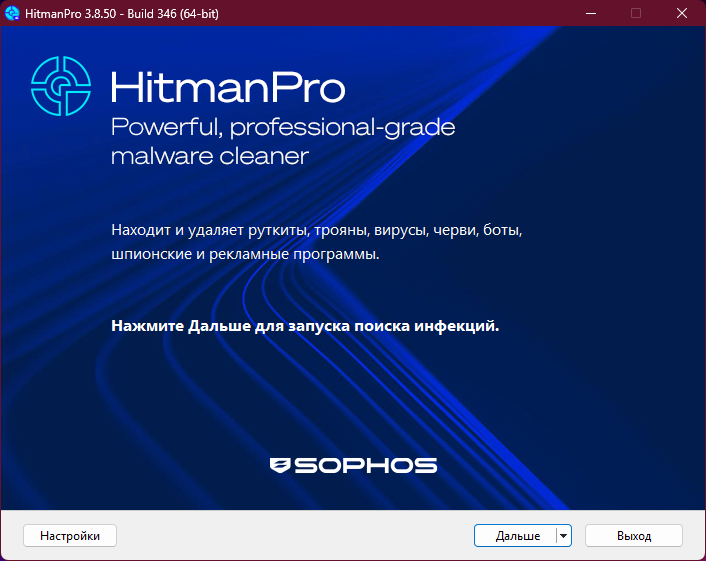706x561 pixels.
Task: Close the HitmanPro window
Action: (682, 13)
